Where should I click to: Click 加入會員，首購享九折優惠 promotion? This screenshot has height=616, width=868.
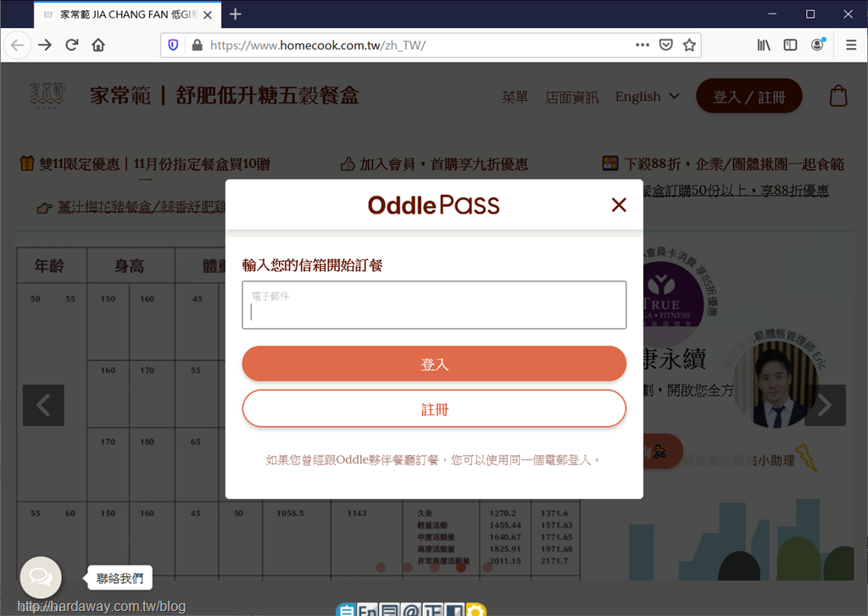[x=444, y=164]
